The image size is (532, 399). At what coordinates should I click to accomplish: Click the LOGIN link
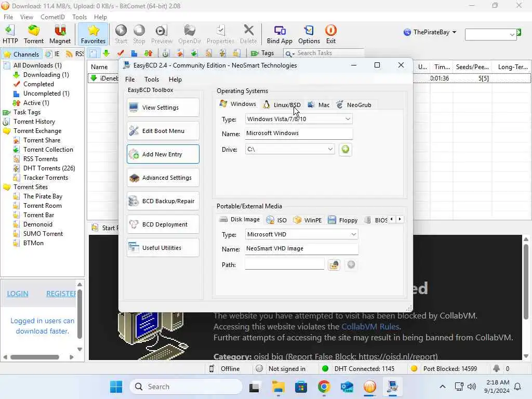click(18, 294)
